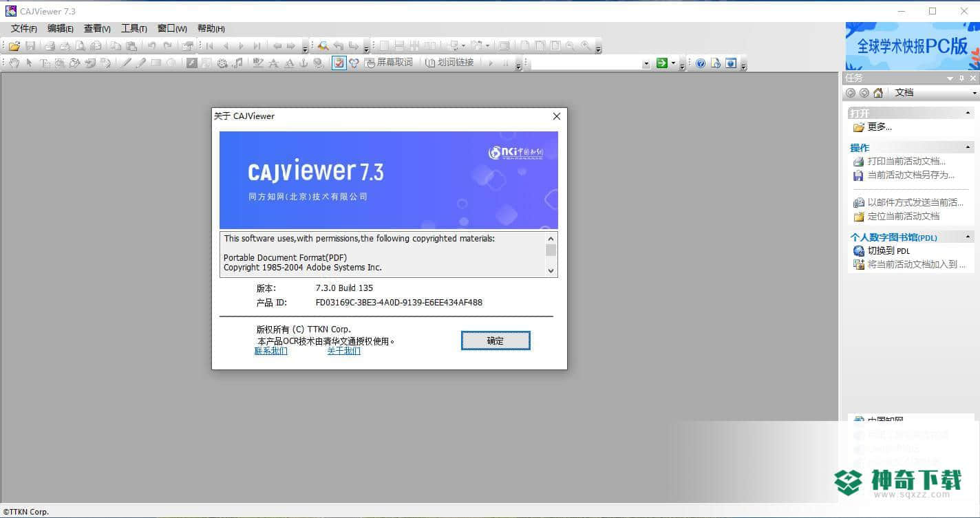Select the arrow pointer tool
Viewport: 980px width, 518px height.
coord(29,63)
